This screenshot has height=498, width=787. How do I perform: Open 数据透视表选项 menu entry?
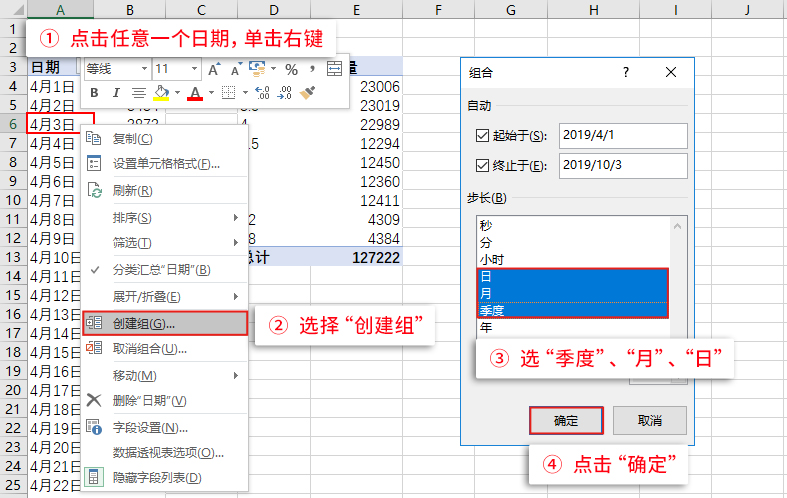[x=165, y=453]
